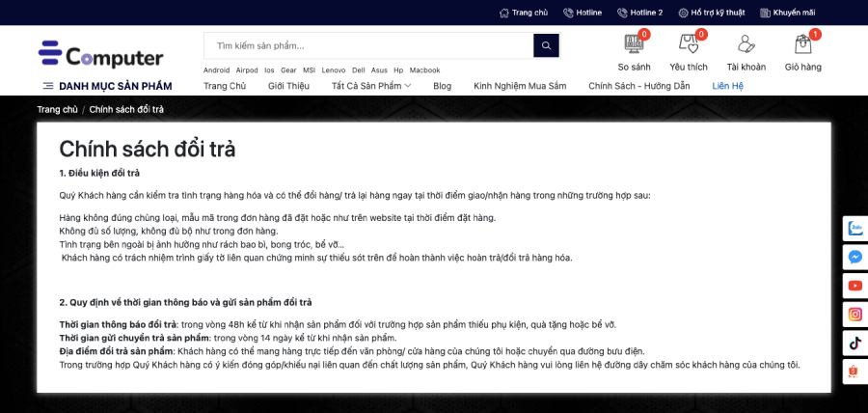Select the Dell search keyword

point(359,70)
